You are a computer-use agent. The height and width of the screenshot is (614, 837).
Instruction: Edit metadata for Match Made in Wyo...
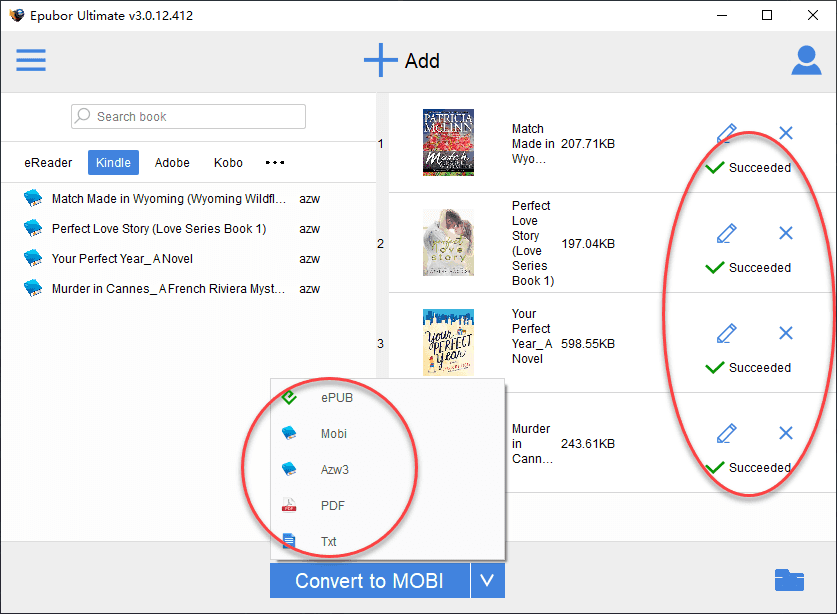tap(727, 133)
